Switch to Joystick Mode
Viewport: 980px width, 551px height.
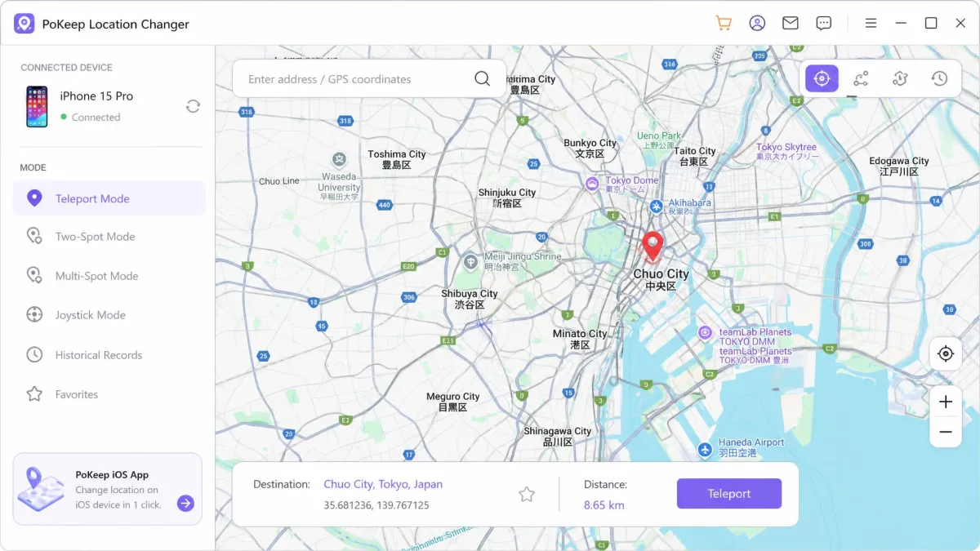tap(109, 315)
